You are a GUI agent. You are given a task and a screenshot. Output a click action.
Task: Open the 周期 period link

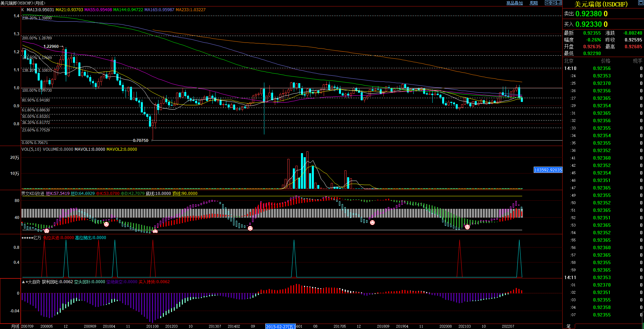[x=534, y=3]
